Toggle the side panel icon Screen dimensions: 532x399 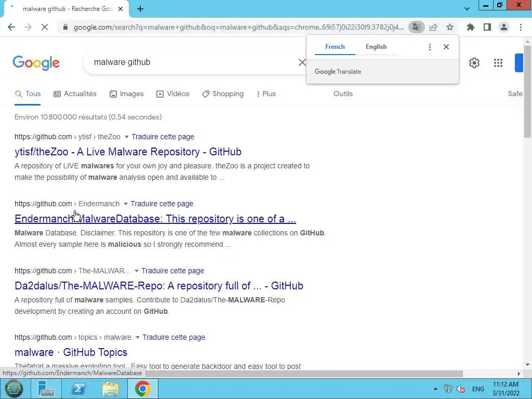(x=487, y=27)
